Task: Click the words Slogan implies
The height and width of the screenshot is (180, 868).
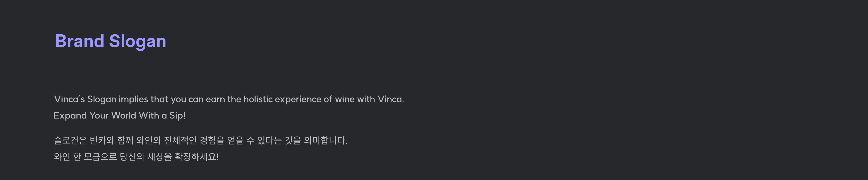Action: (118, 99)
